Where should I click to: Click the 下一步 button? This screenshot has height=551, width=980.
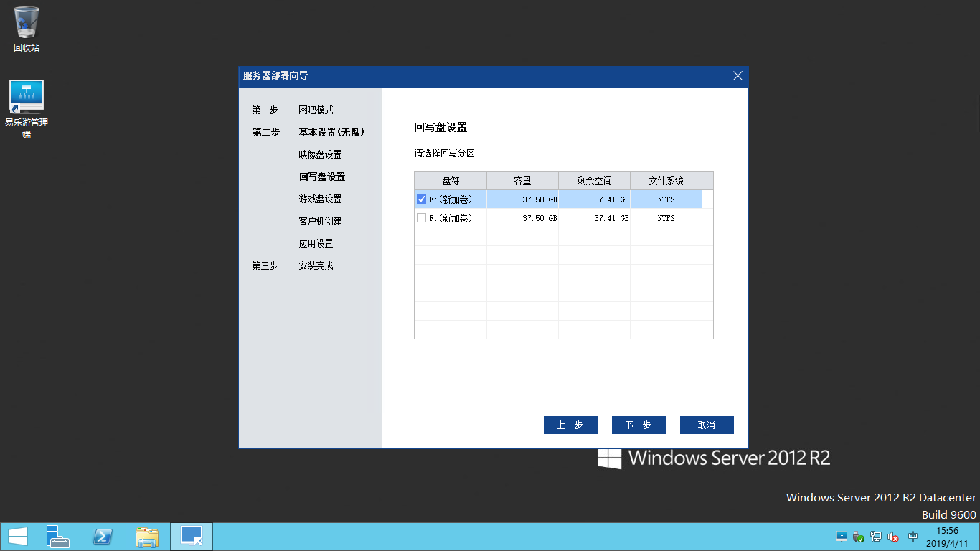tap(639, 425)
